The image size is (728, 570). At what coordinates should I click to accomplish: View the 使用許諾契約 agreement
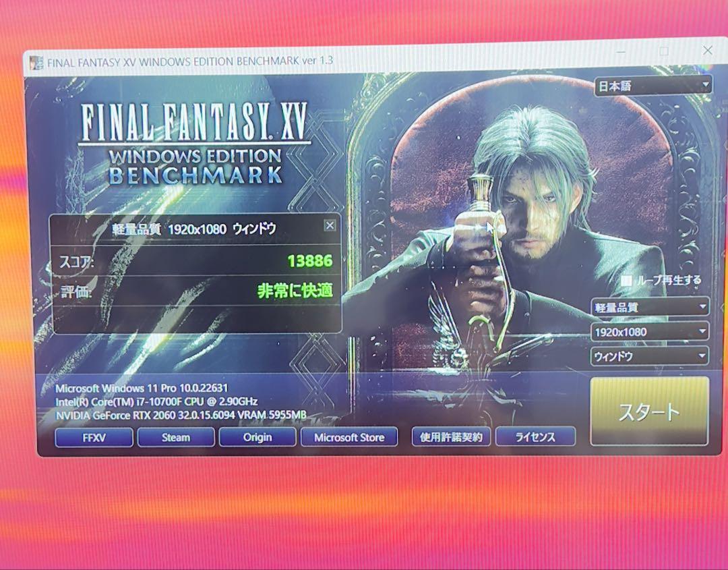click(x=451, y=436)
